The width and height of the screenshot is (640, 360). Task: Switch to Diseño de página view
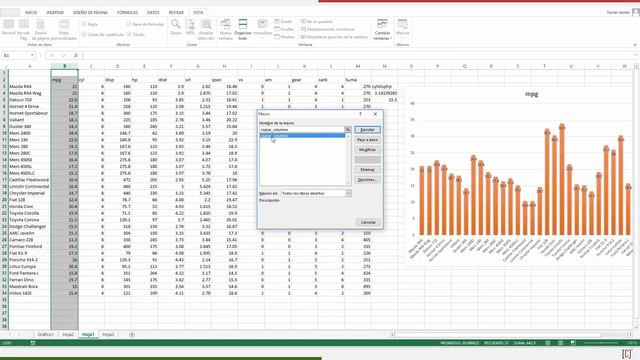click(x=40, y=29)
